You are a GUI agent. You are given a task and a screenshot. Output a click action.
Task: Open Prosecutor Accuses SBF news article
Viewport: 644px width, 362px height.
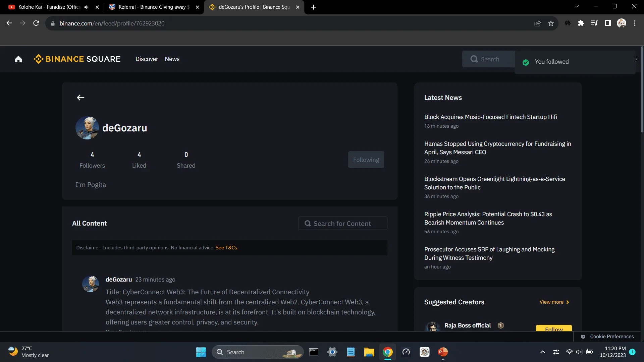(x=489, y=253)
